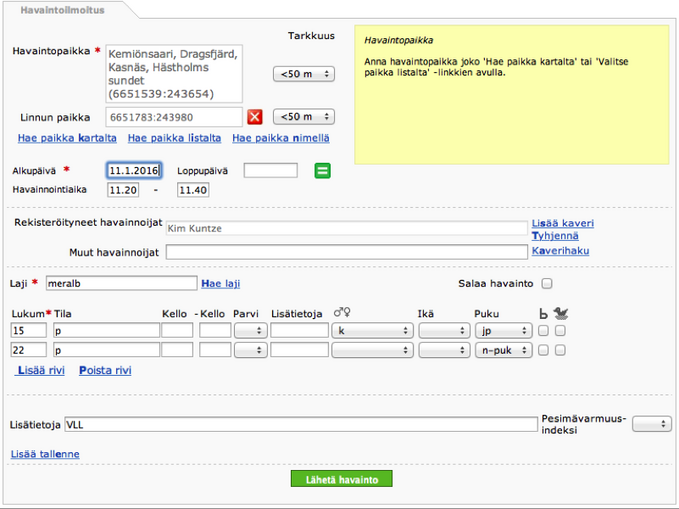The width and height of the screenshot is (679, 509).
Task: Focus the Laji species input field
Action: point(121,284)
